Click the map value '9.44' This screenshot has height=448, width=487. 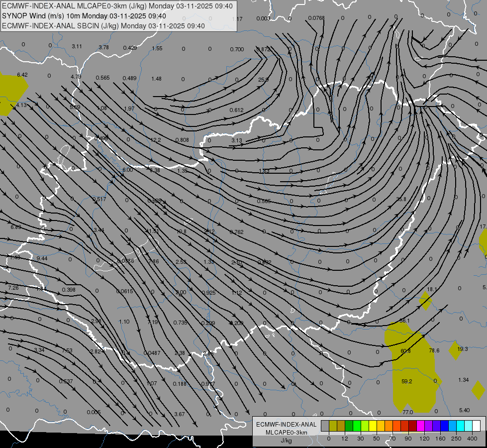pyautogui.click(x=42, y=258)
